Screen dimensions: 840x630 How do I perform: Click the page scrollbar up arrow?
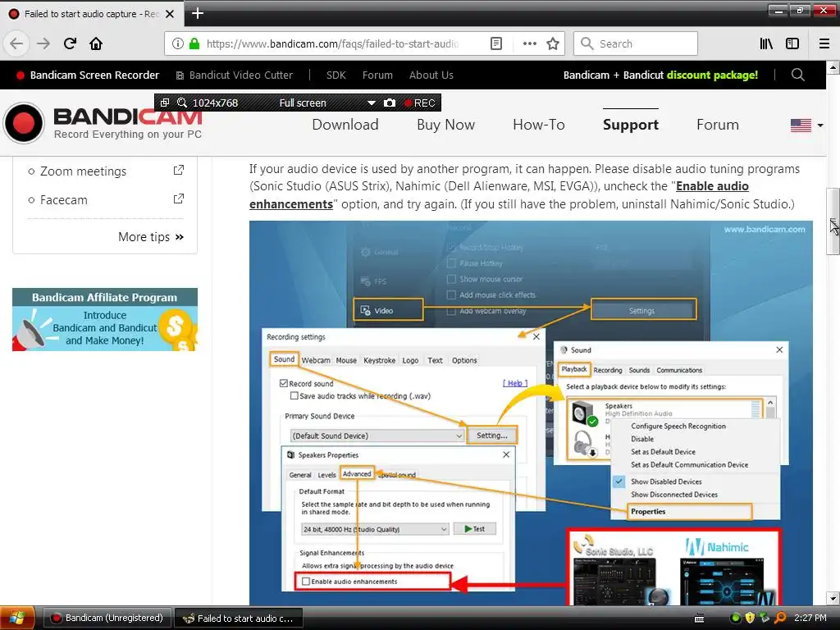(x=833, y=67)
